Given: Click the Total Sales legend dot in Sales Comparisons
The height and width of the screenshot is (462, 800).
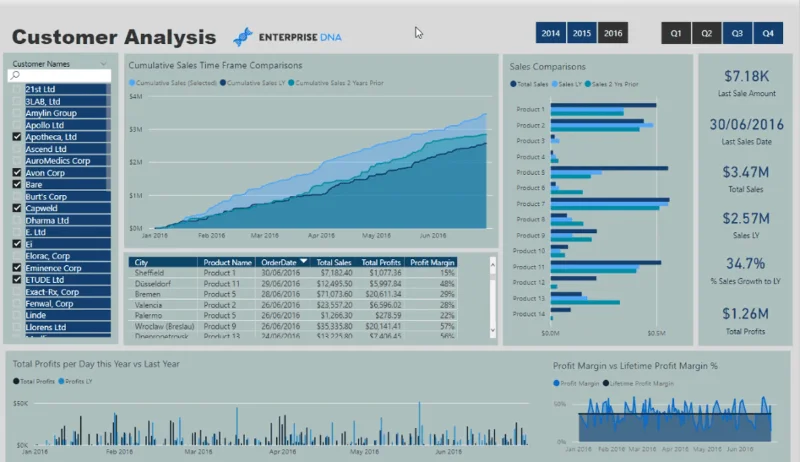Looking at the screenshot, I should 513,84.
